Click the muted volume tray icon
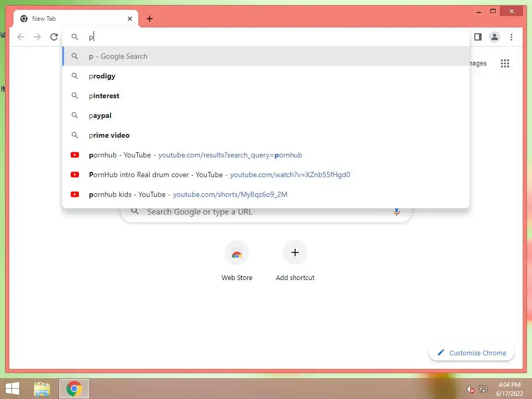 click(470, 389)
